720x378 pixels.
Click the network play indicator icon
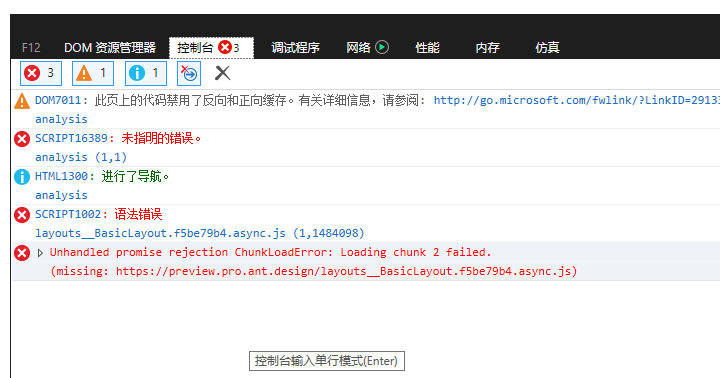(382, 47)
